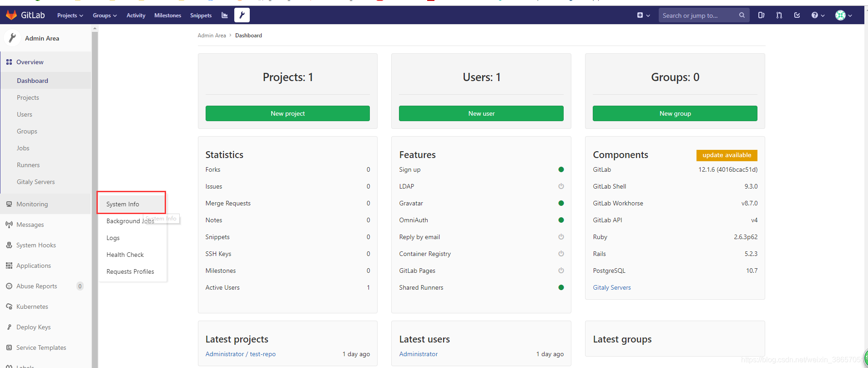Click the Kubernetes icon in sidebar

coord(9,307)
